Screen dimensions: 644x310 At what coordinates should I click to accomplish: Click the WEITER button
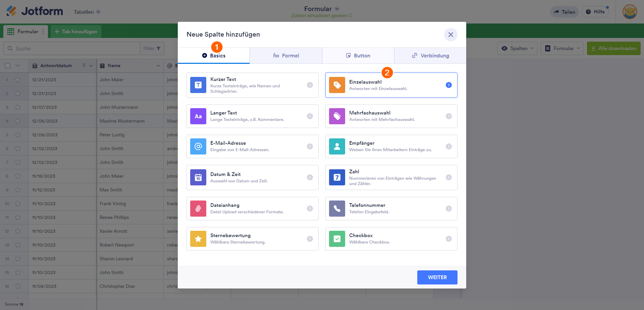tap(437, 277)
